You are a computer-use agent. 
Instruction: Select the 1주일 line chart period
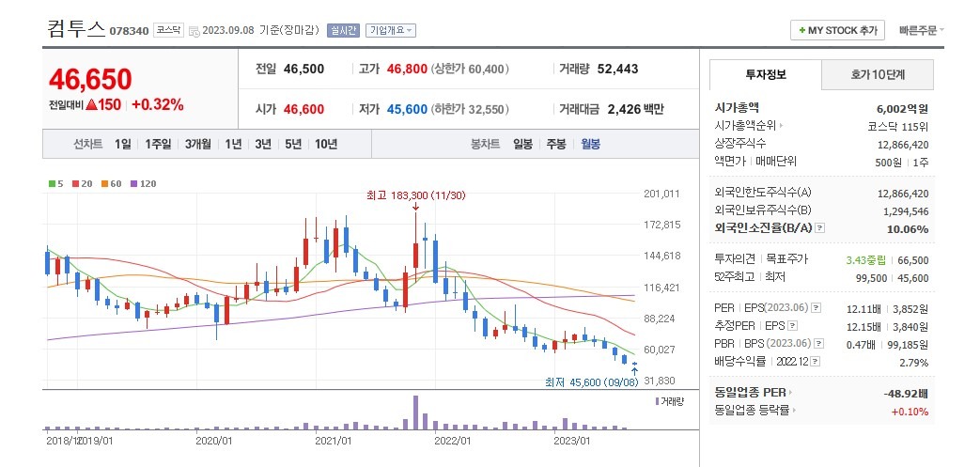pos(158,145)
